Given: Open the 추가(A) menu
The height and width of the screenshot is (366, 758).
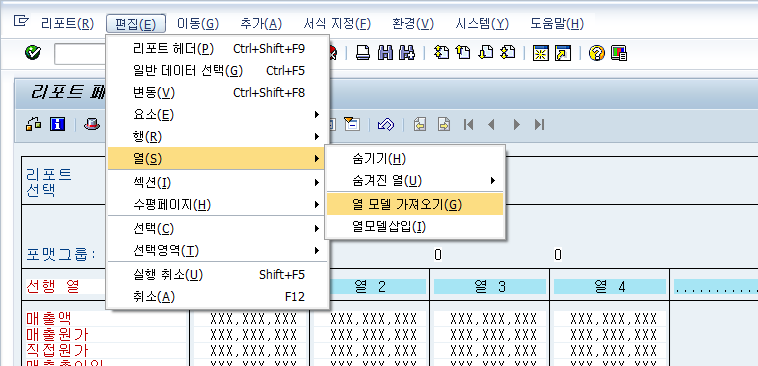Looking at the screenshot, I should click(261, 23).
